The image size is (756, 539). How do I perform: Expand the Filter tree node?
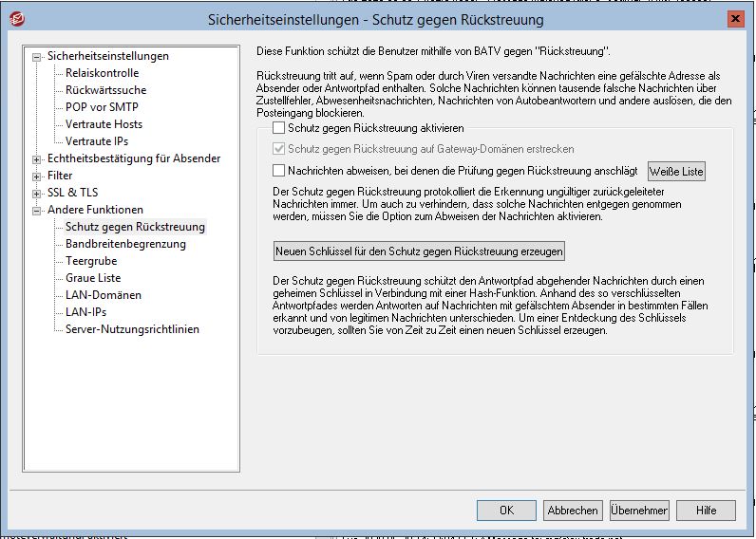click(37, 176)
